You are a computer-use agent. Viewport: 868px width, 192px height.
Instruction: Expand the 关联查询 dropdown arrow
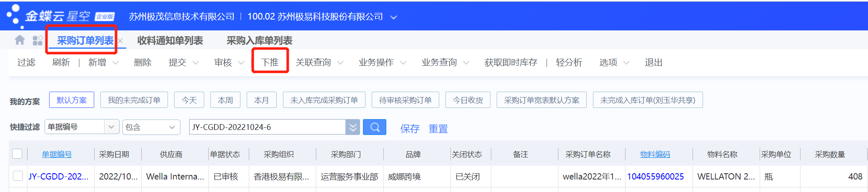(x=340, y=63)
